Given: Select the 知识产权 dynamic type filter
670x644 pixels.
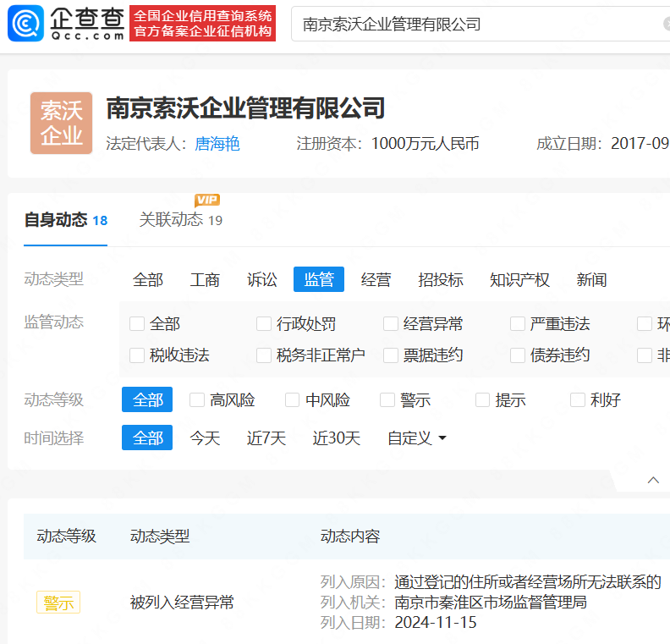Looking at the screenshot, I should (519, 280).
